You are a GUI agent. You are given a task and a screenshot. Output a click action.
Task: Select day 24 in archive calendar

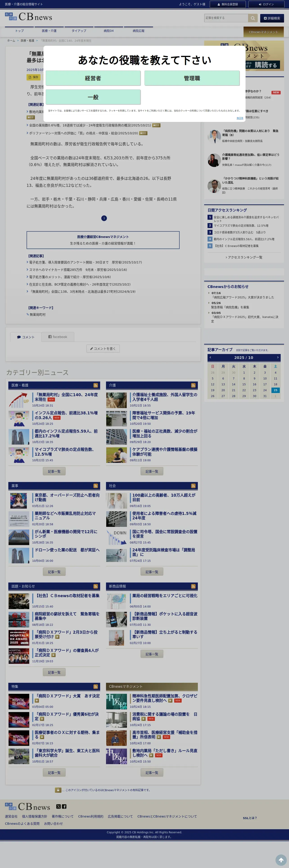265,390
